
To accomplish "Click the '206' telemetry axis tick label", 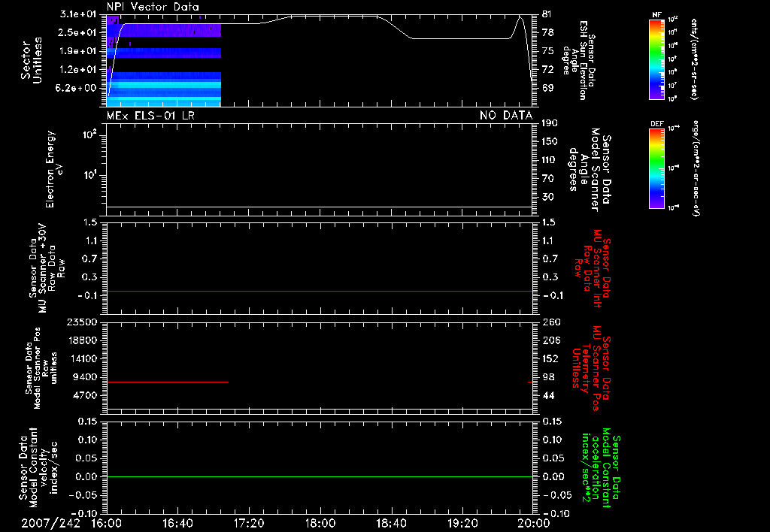I will pos(550,340).
